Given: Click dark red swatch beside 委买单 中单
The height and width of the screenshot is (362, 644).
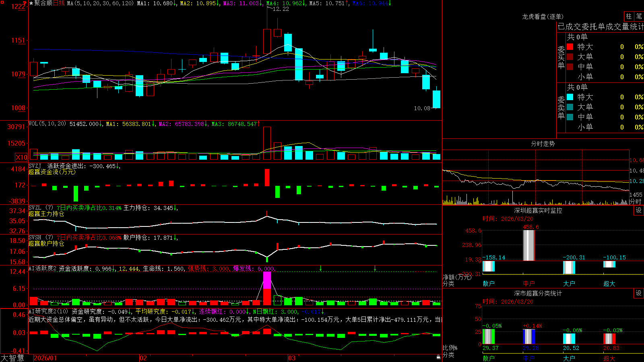Looking at the screenshot, I should tap(570, 67).
